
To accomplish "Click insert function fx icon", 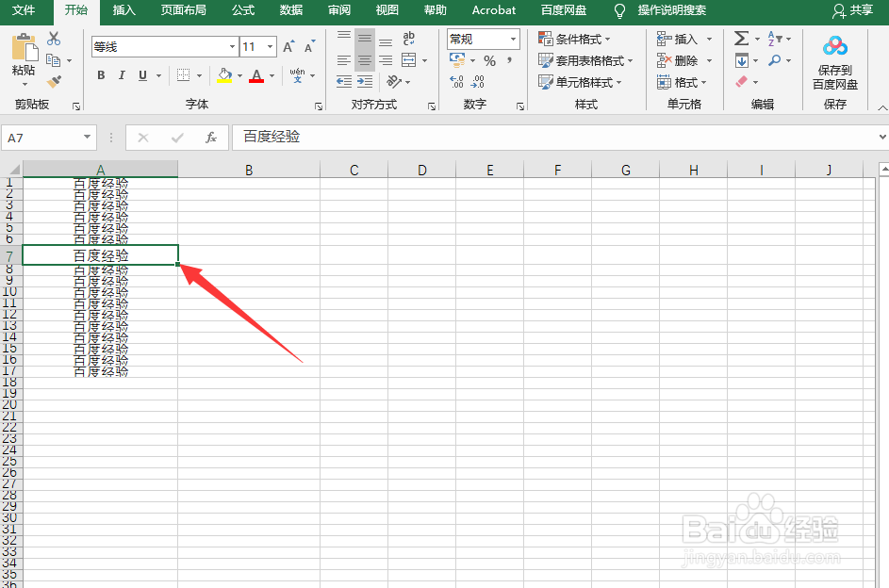I will click(x=211, y=138).
